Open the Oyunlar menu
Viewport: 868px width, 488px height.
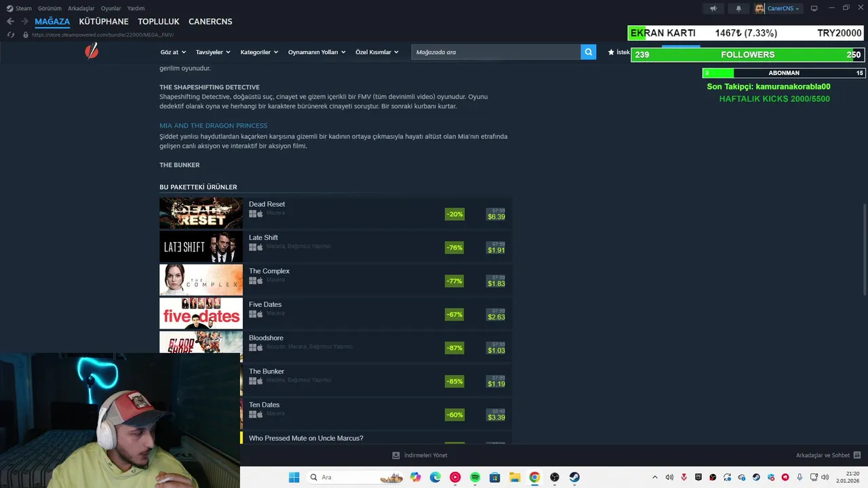(x=111, y=8)
